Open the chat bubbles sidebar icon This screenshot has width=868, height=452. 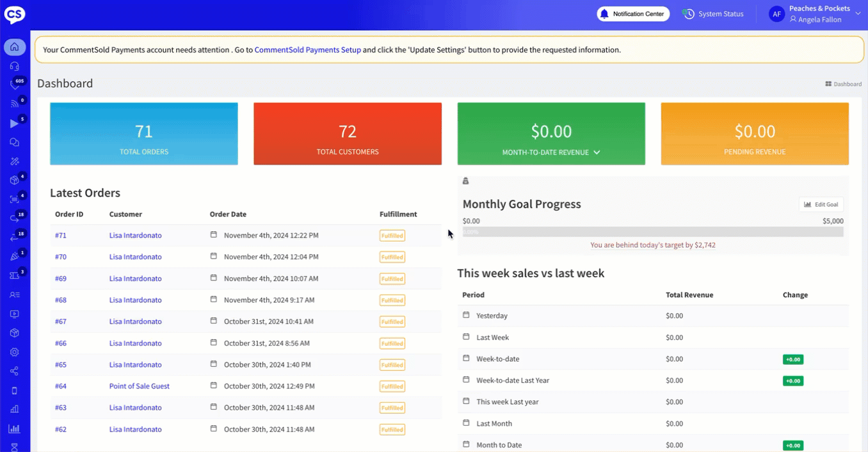point(15,142)
